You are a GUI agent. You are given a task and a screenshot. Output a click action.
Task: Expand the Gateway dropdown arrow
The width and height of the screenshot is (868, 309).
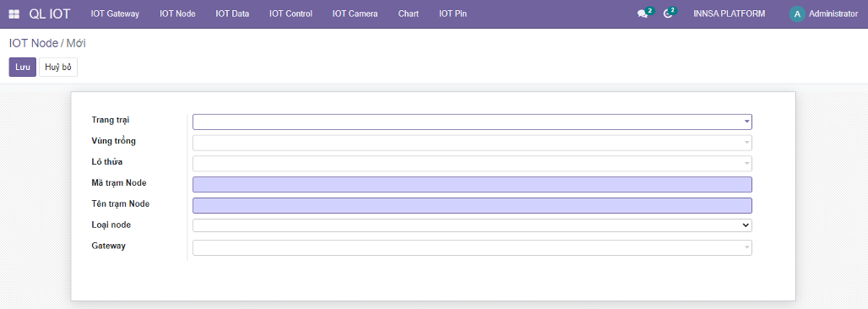click(x=746, y=247)
